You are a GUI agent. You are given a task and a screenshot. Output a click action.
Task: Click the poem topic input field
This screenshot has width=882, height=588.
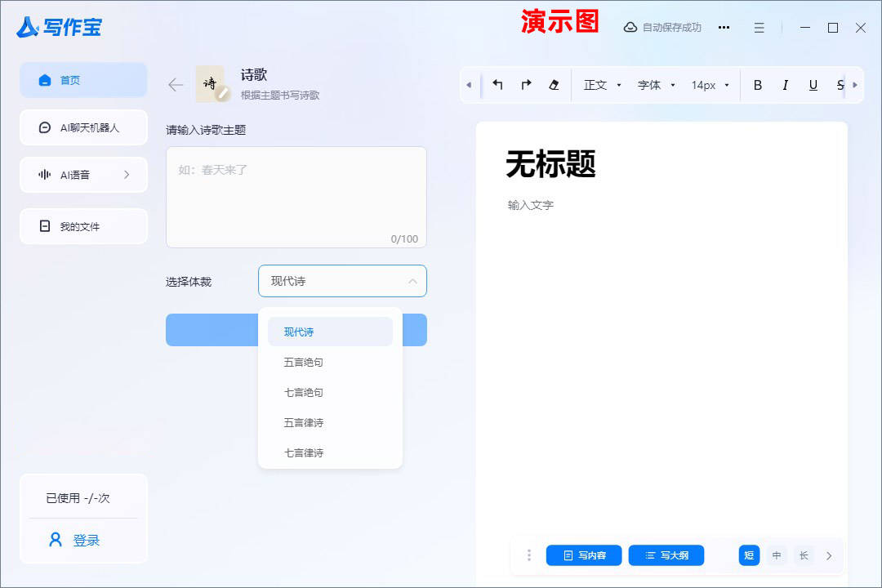(x=296, y=196)
